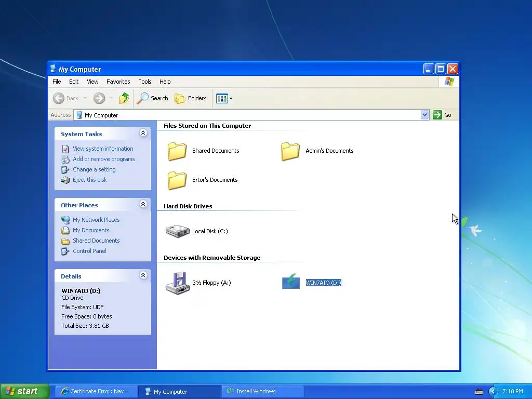
Task: Select the WIN7AIO (D:) disc icon
Action: 291,282
